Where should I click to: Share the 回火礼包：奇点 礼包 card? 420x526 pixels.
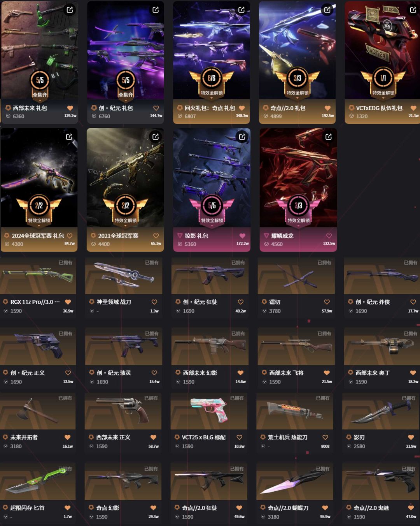[241, 10]
